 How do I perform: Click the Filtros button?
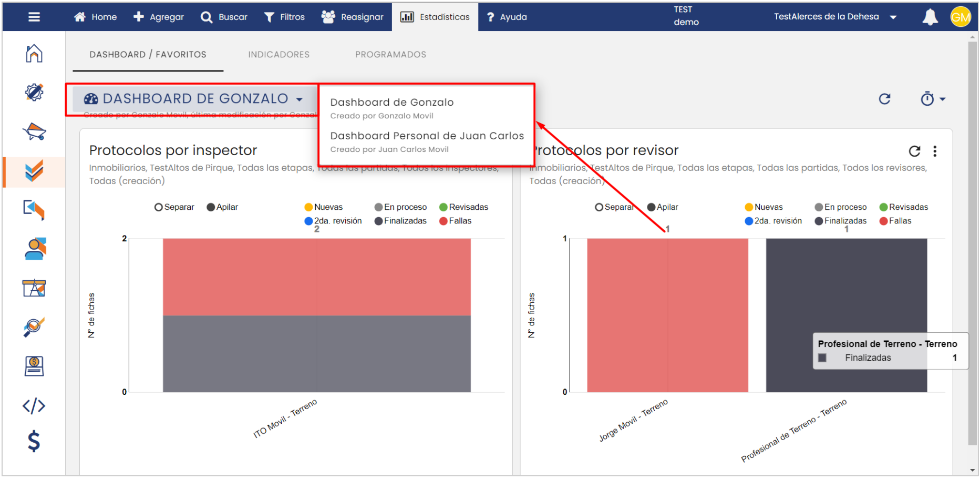coord(284,17)
